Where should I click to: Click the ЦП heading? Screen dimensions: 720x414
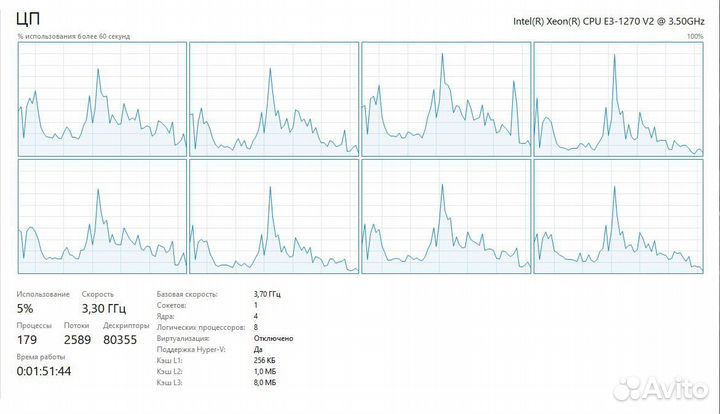point(29,20)
